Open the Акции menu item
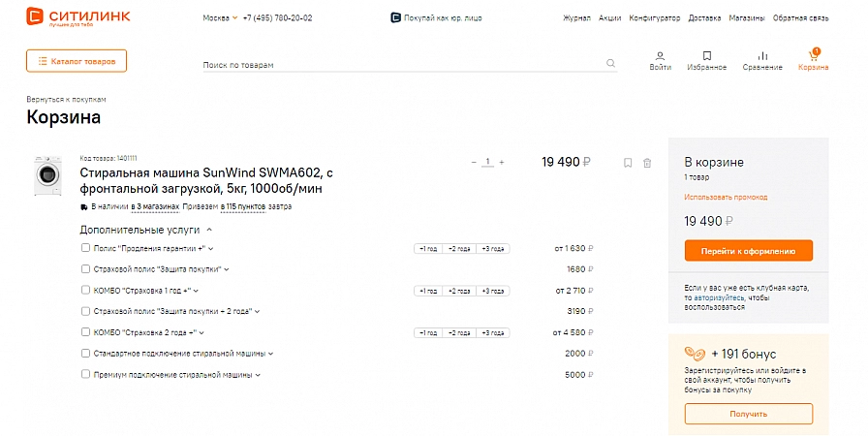The width and height of the screenshot is (868, 436). [x=609, y=17]
